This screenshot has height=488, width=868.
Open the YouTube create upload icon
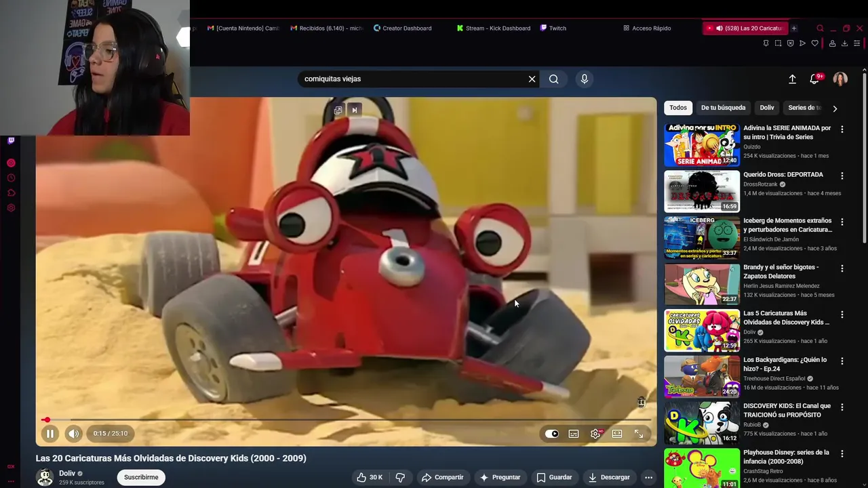pyautogui.click(x=792, y=79)
